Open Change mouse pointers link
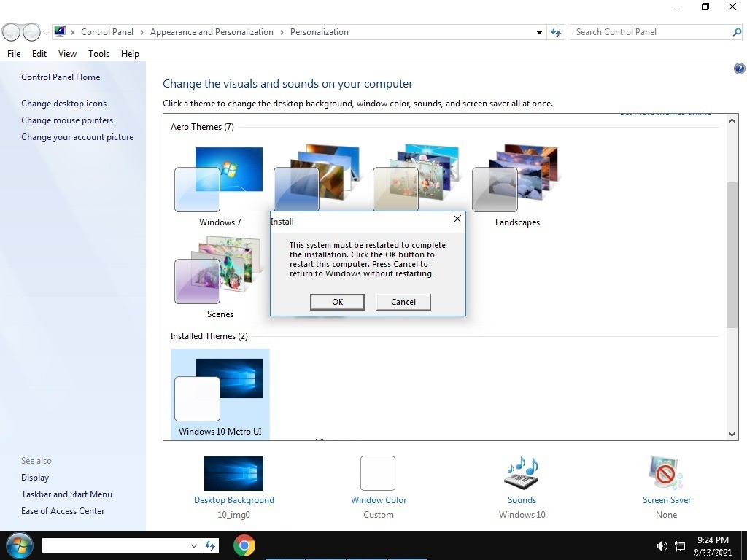747x560 pixels. [67, 120]
